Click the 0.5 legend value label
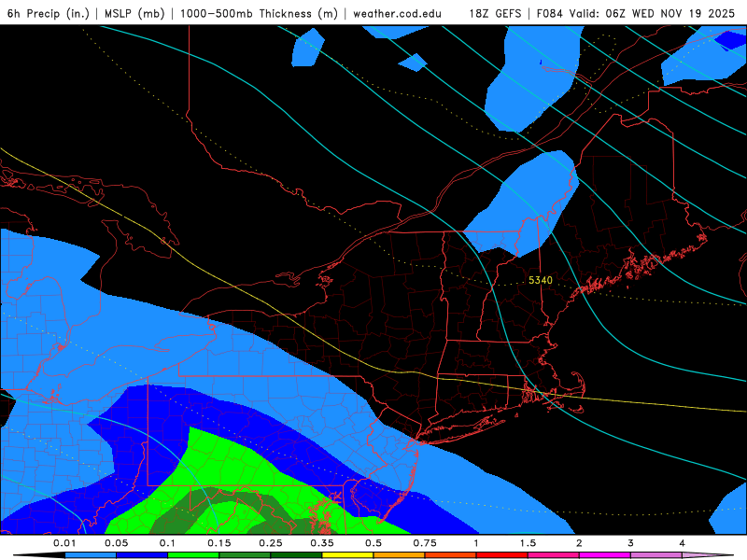The height and width of the screenshot is (560, 747). click(x=373, y=543)
